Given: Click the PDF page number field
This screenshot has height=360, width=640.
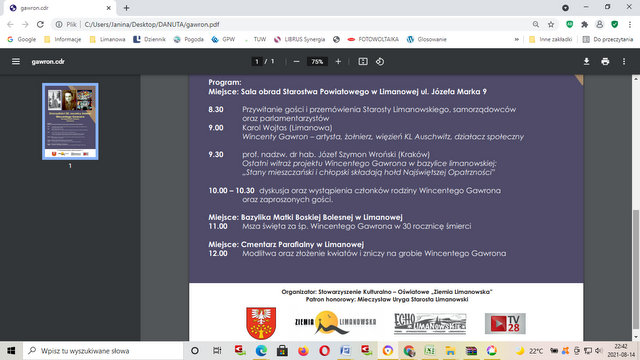Looking at the screenshot, I should click(257, 62).
